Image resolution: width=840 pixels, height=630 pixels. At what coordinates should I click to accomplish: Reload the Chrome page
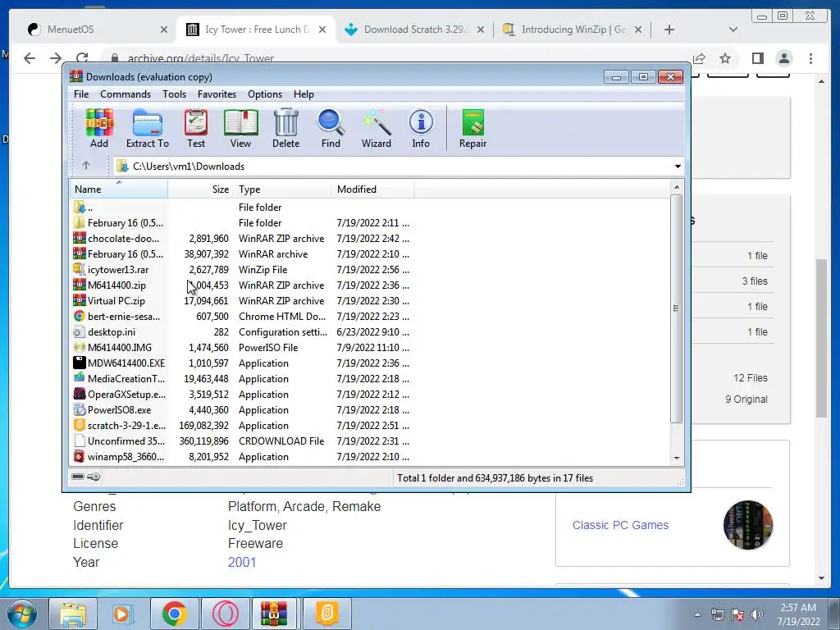pyautogui.click(x=82, y=58)
